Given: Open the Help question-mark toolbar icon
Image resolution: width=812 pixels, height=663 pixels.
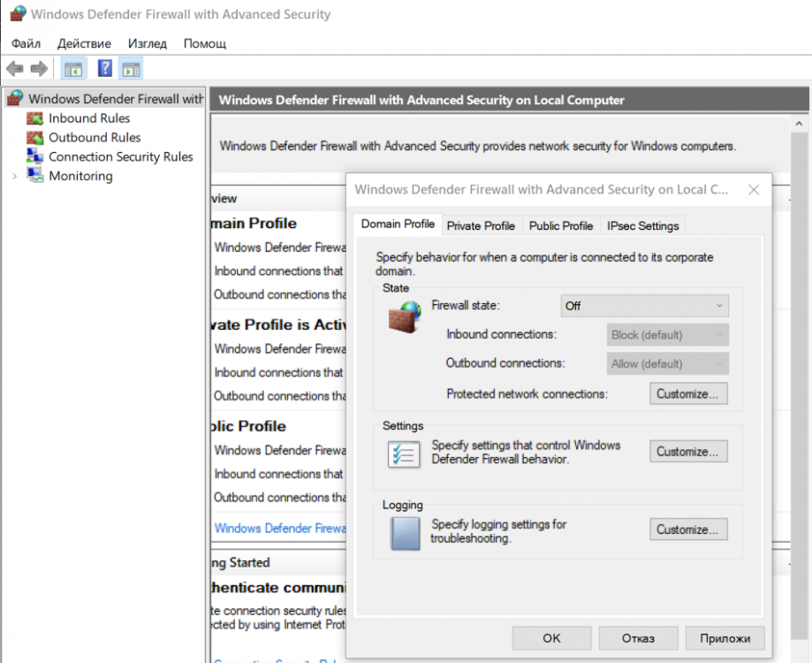Looking at the screenshot, I should [x=104, y=68].
